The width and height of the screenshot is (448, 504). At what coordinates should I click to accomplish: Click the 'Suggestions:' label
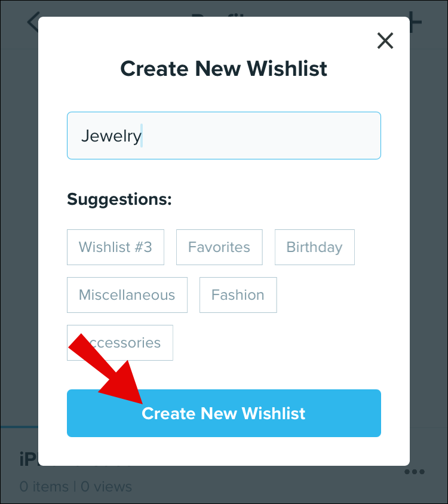click(x=119, y=199)
